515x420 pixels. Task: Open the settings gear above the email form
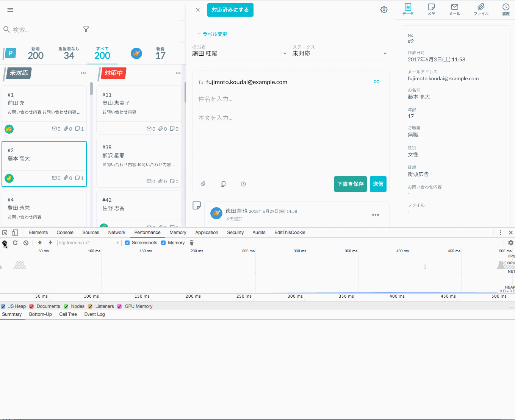(x=384, y=10)
